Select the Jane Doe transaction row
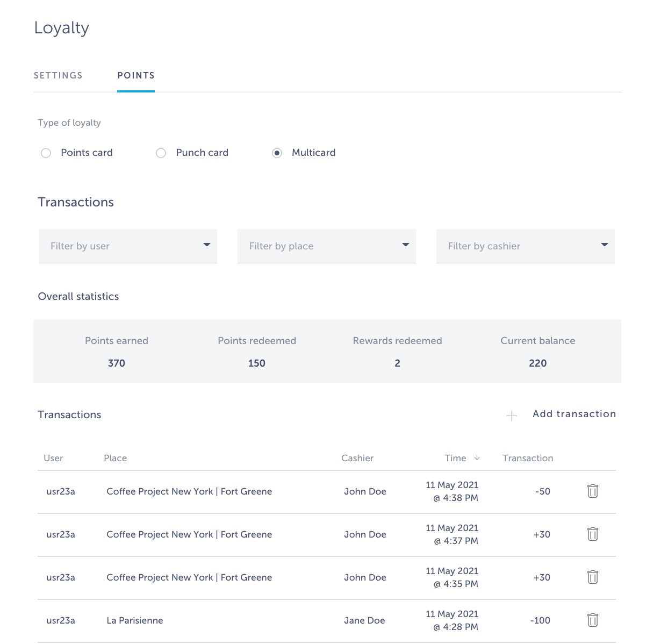Viewport: 646px width, 644px height. point(364,620)
